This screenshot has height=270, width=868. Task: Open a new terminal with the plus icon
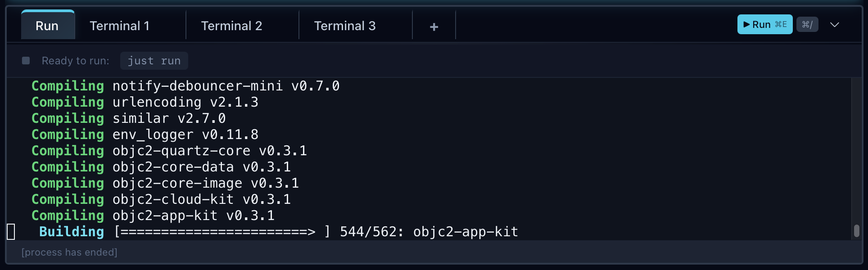[x=433, y=26]
